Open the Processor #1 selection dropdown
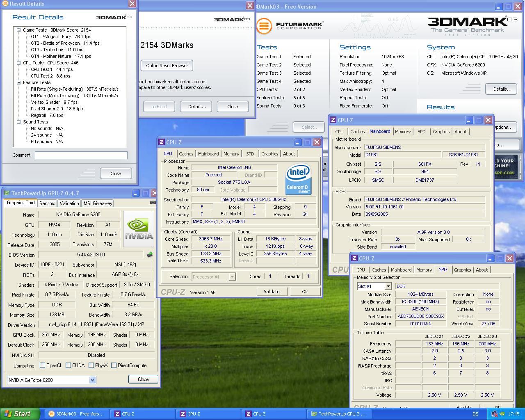The height and width of the screenshot is (420, 525). coord(232,277)
